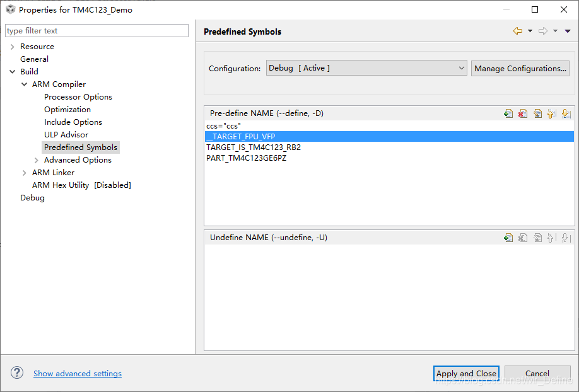Open ULP Advisor page
The image size is (579, 392).
[66, 134]
